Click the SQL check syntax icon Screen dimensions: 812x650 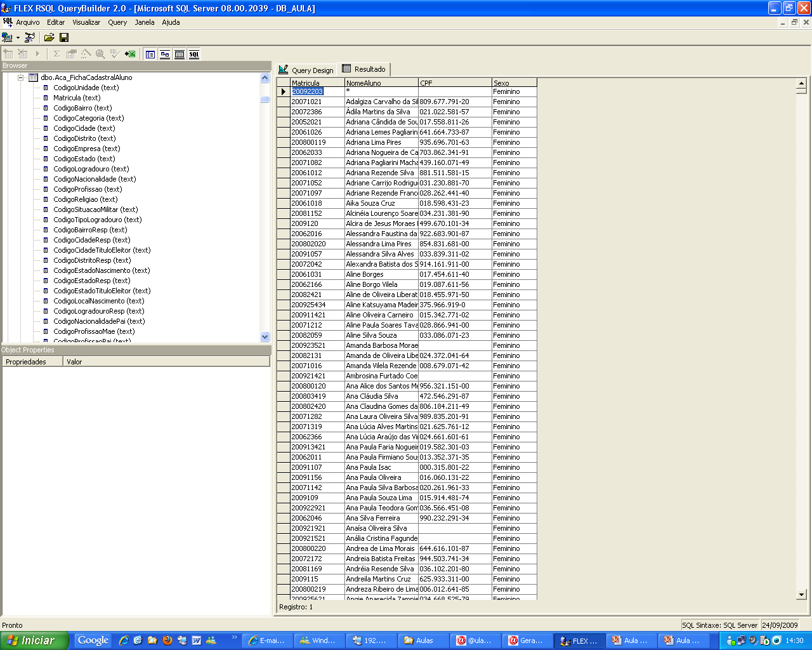pos(115,54)
